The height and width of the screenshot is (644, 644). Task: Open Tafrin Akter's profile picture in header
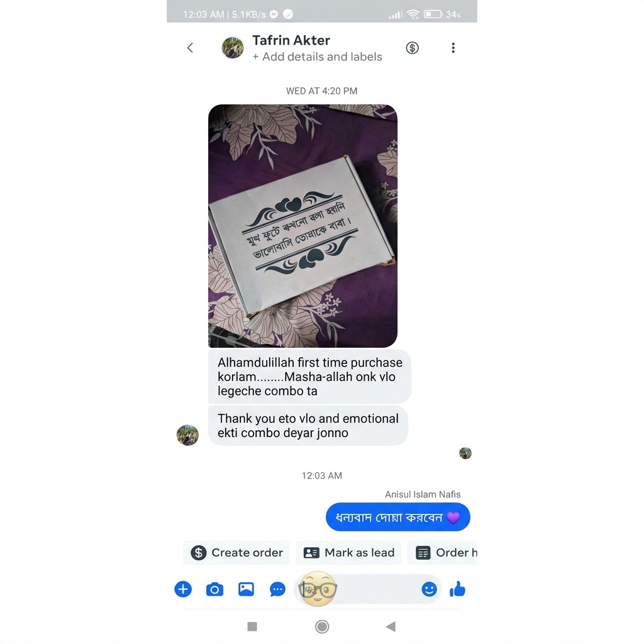click(233, 48)
